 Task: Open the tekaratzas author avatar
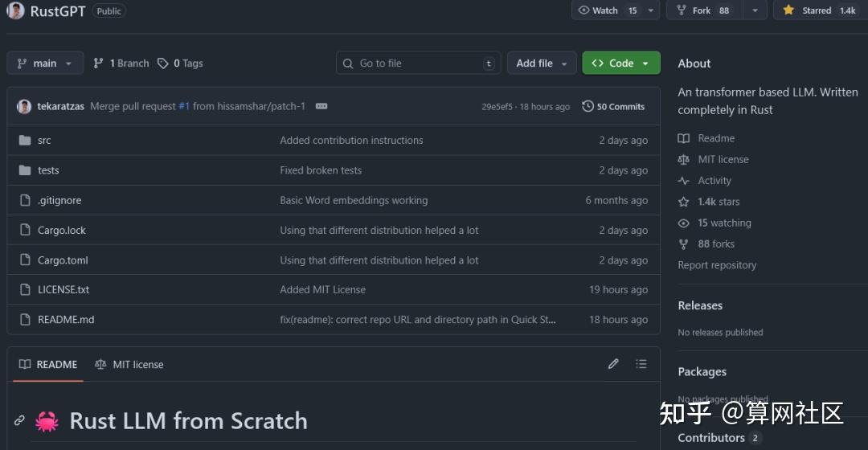pos(24,106)
